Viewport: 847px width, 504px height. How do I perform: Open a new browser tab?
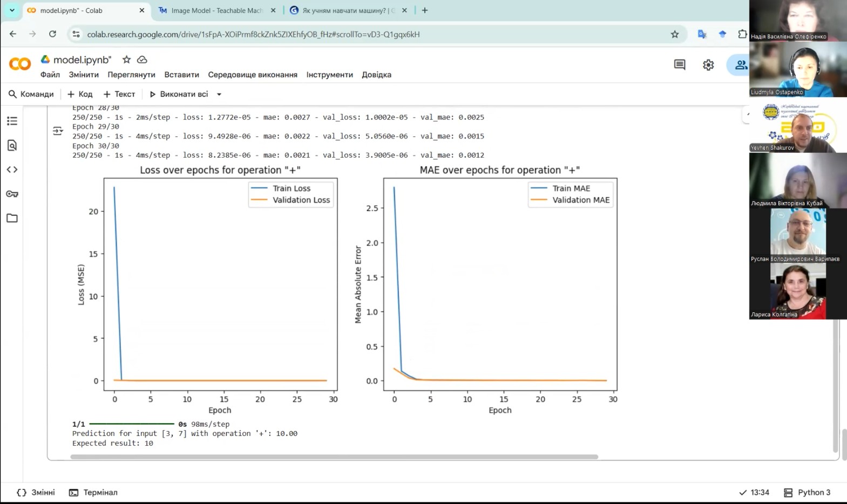click(425, 10)
